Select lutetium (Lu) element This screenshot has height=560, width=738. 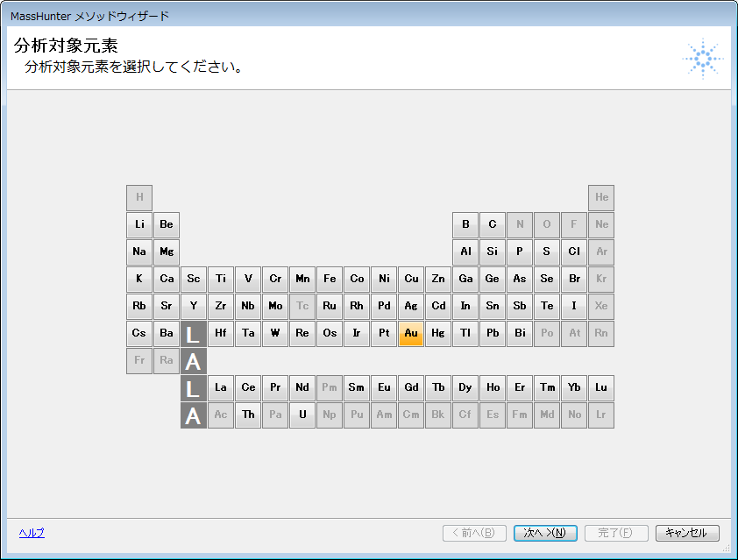[601, 388]
